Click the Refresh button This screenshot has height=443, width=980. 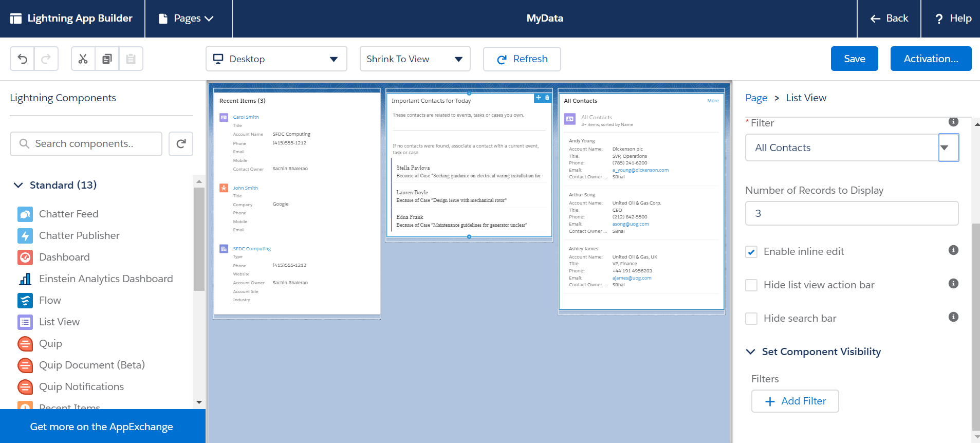pos(522,59)
